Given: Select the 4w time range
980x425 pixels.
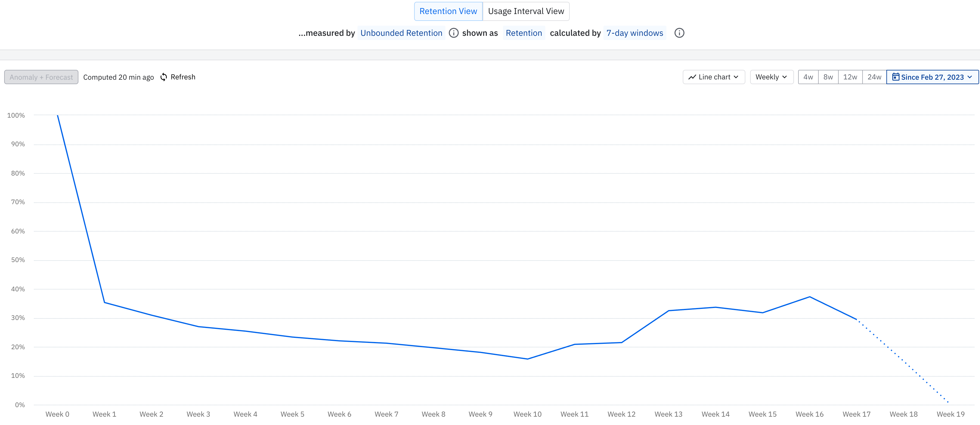Looking at the screenshot, I should click(x=808, y=77).
